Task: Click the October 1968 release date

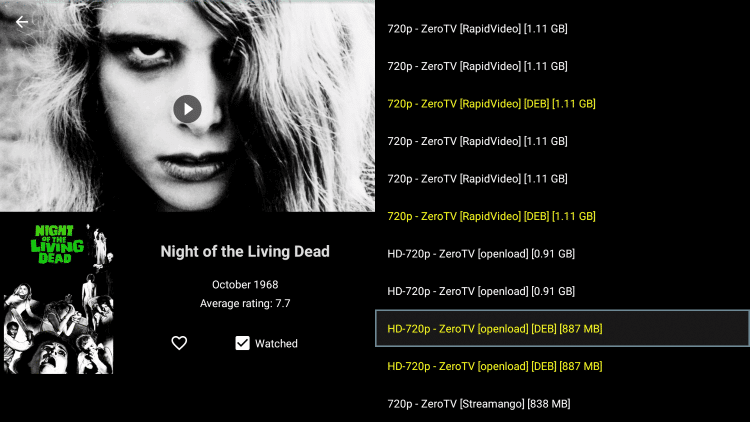Action: tap(245, 285)
